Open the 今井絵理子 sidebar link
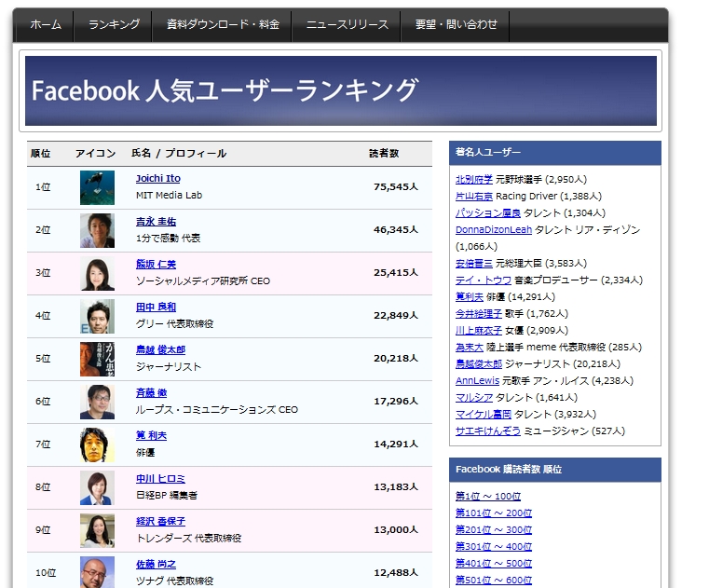 pos(478,313)
